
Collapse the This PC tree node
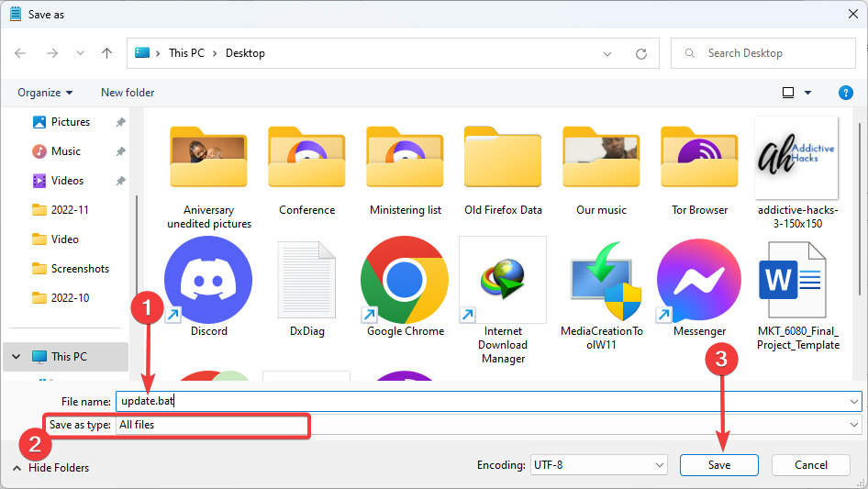pos(16,357)
